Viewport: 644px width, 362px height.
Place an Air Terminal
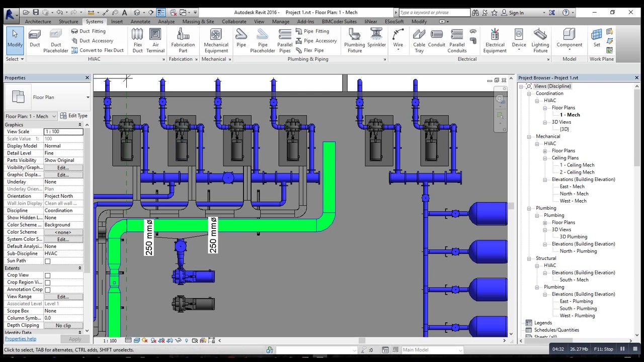(x=155, y=40)
